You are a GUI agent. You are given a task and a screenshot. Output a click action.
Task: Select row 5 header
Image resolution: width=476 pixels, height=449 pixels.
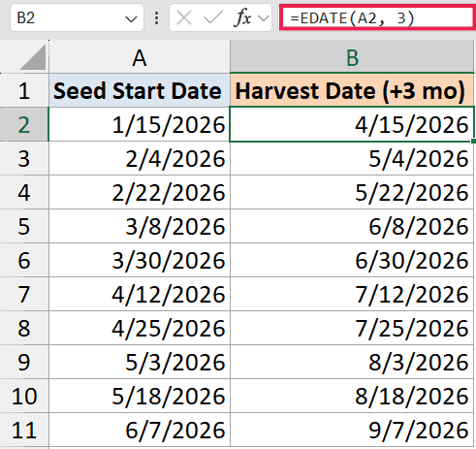click(x=24, y=227)
